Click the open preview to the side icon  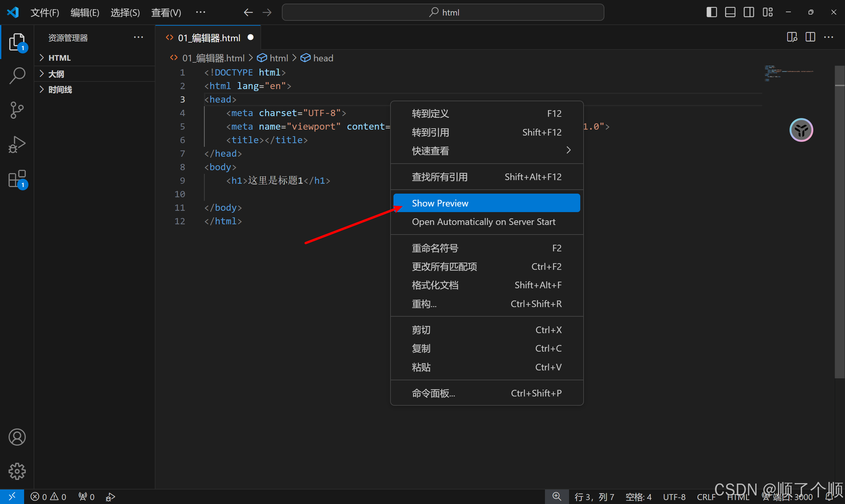click(792, 37)
